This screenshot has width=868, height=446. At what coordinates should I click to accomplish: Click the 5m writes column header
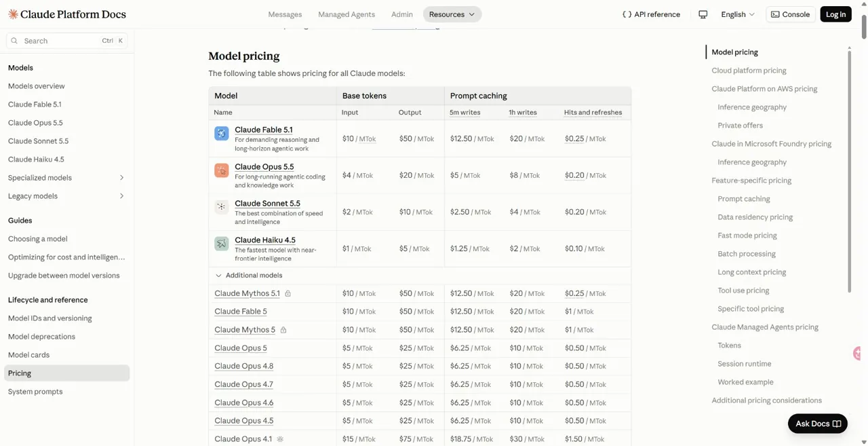465,113
